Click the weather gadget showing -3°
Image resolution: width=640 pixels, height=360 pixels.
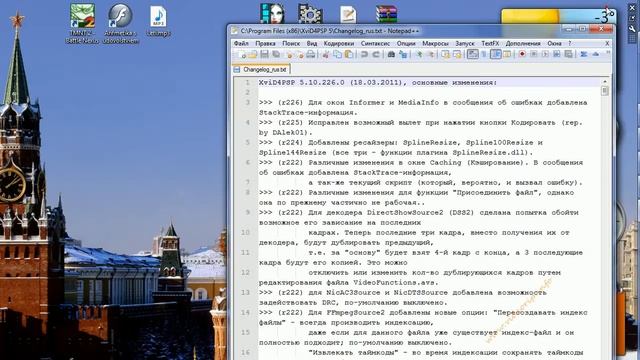559,17
